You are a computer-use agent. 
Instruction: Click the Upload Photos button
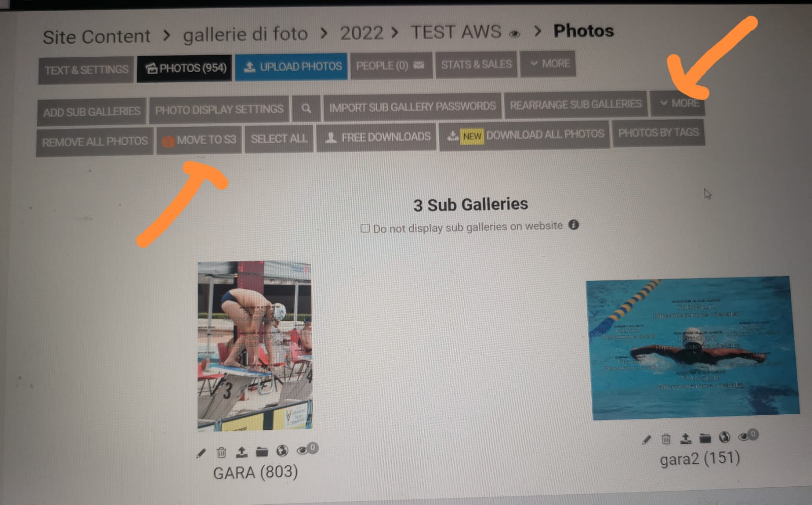[x=291, y=66]
